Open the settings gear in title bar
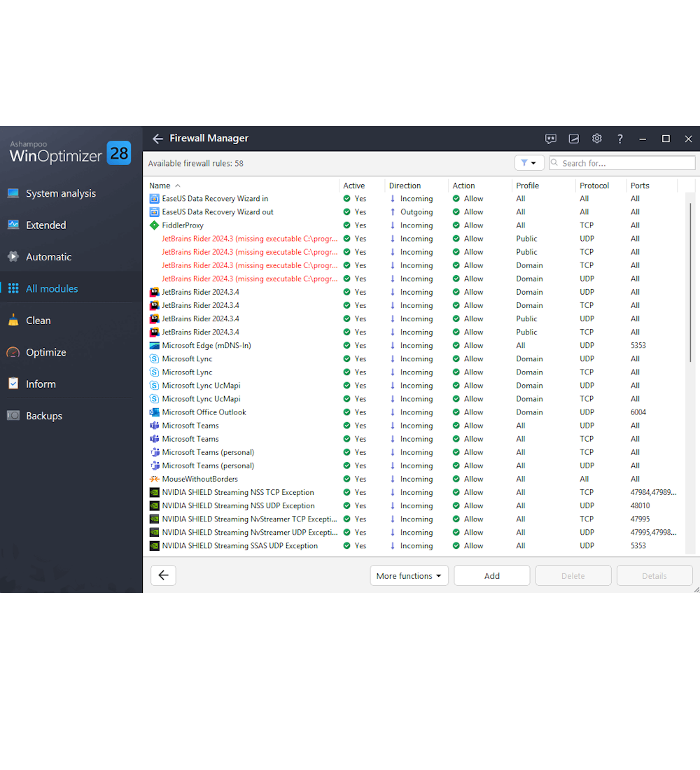 click(596, 139)
